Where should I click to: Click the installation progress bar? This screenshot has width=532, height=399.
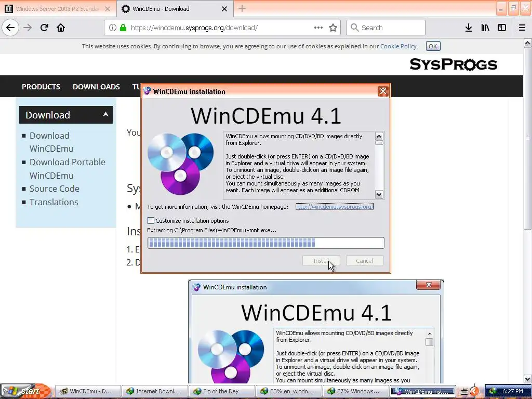[x=266, y=243]
